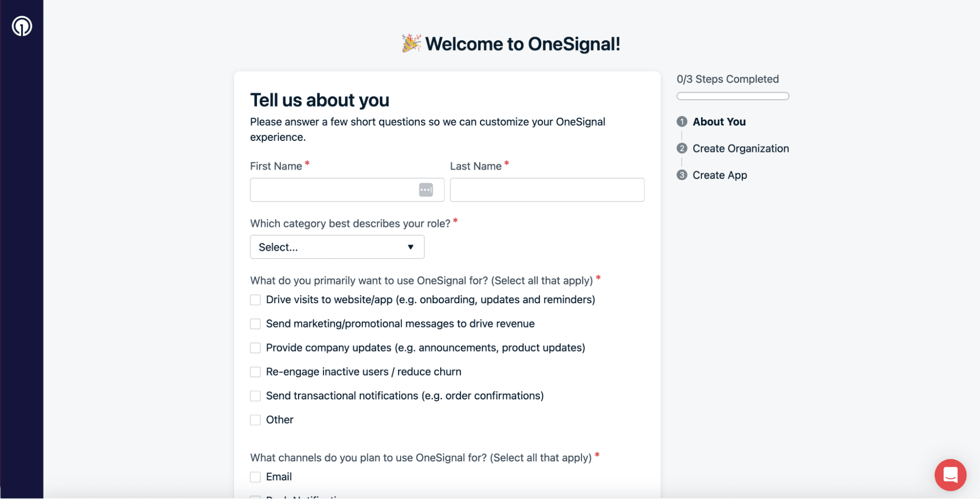This screenshot has height=499, width=980.
Task: Go to Create App step
Action: point(719,175)
